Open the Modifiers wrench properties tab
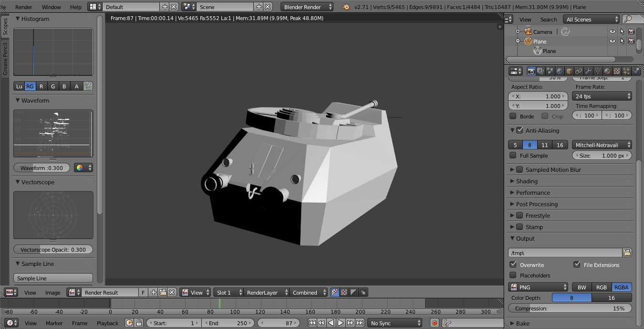Screen dimensions: 644x329 pos(588,71)
